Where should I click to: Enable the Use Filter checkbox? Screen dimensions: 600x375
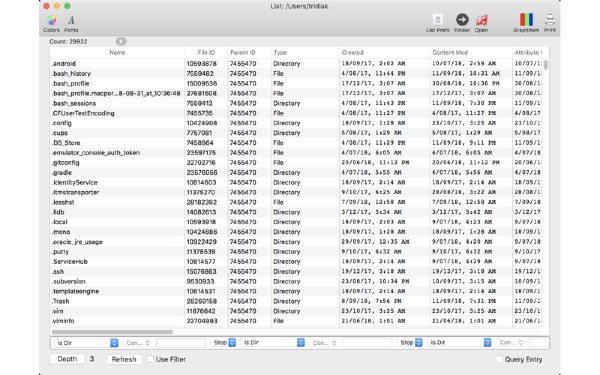click(x=150, y=359)
